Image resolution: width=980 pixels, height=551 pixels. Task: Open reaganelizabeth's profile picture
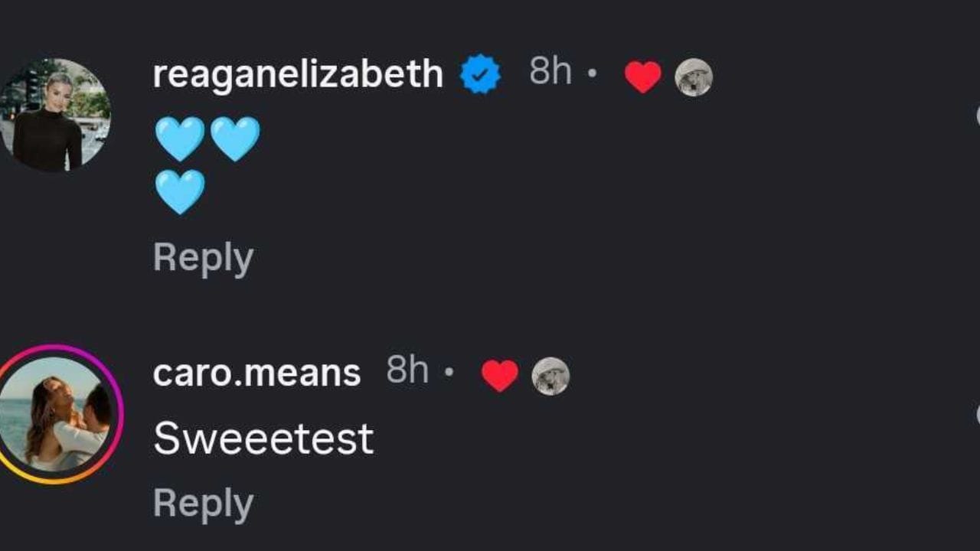[x=54, y=115]
